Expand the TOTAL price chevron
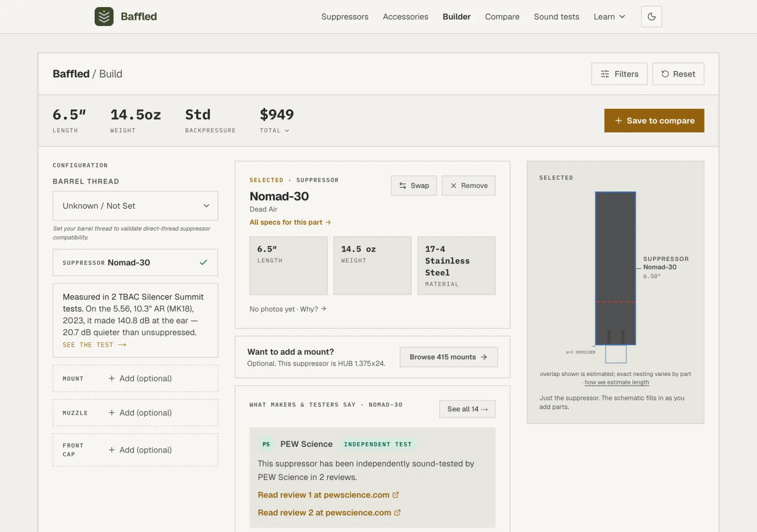Image resolution: width=757 pixels, height=532 pixels. (287, 131)
